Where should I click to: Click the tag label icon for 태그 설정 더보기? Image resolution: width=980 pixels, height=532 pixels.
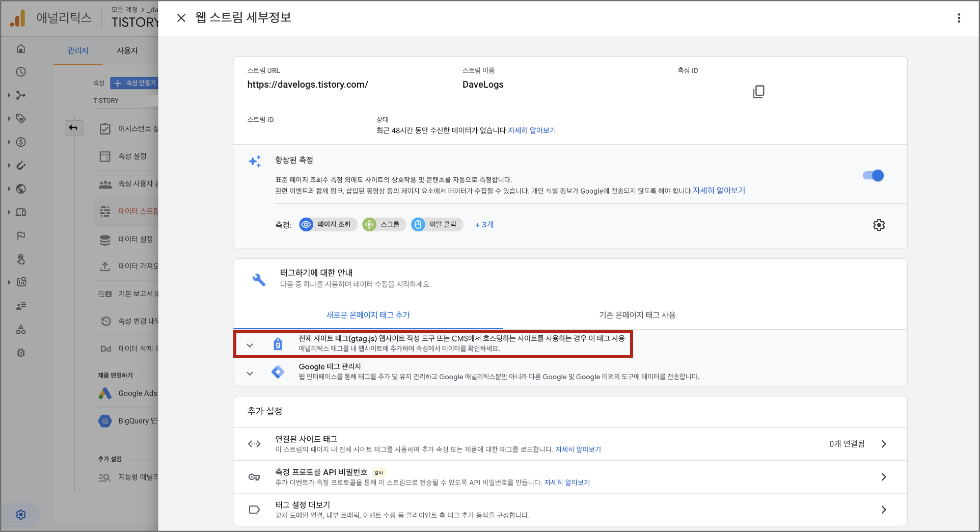point(254,510)
